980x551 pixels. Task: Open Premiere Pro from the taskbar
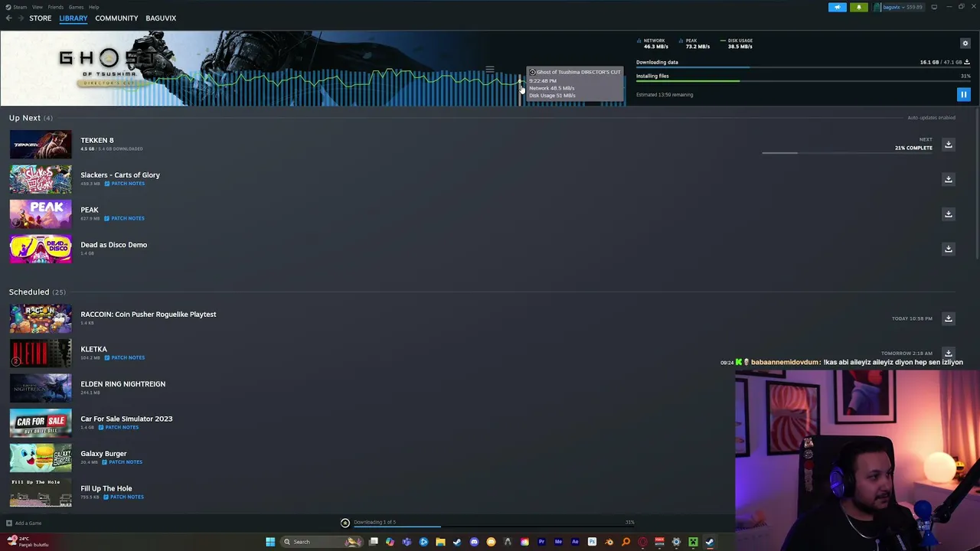(542, 542)
